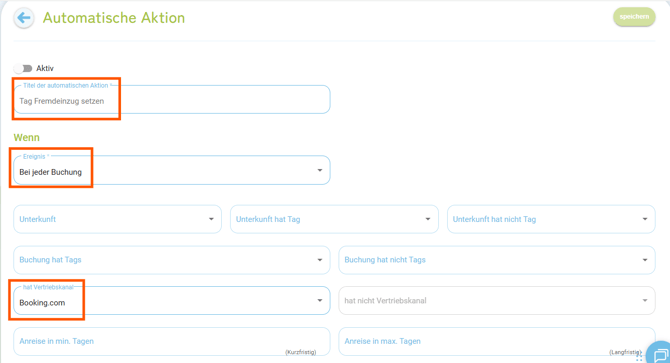The width and height of the screenshot is (670, 363).
Task: Expand Unterkunft hat nicht Tag dropdown
Action: [551, 219]
